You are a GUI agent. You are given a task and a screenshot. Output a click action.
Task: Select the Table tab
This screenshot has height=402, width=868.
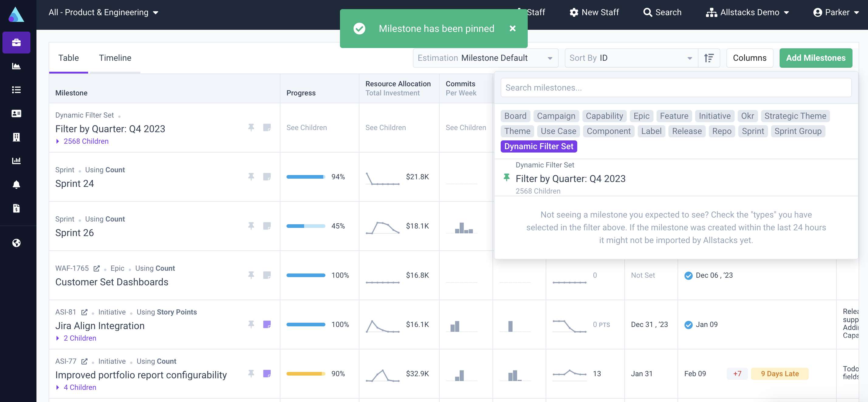point(68,58)
